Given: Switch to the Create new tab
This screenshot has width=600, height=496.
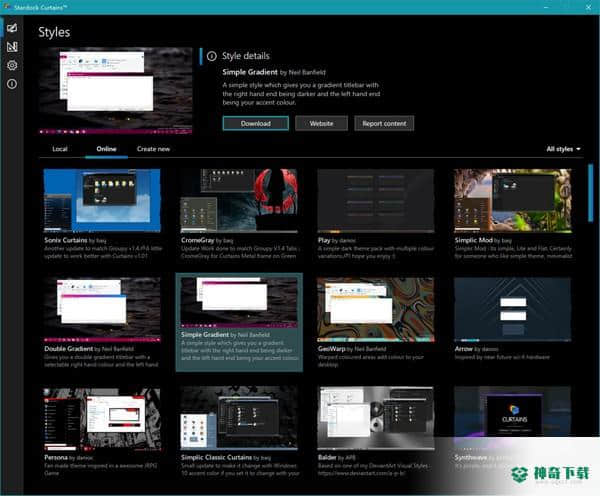Looking at the screenshot, I should click(153, 149).
